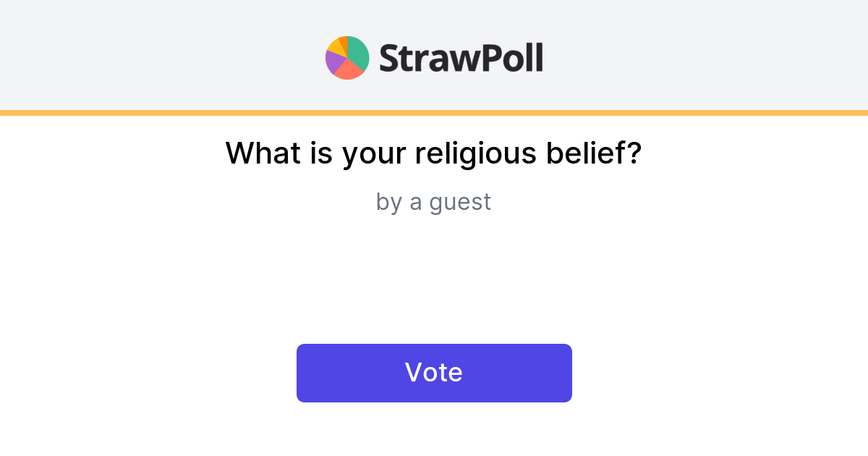Click the small orange slice of the logo
Screen dimensions: 868x456
click(344, 42)
